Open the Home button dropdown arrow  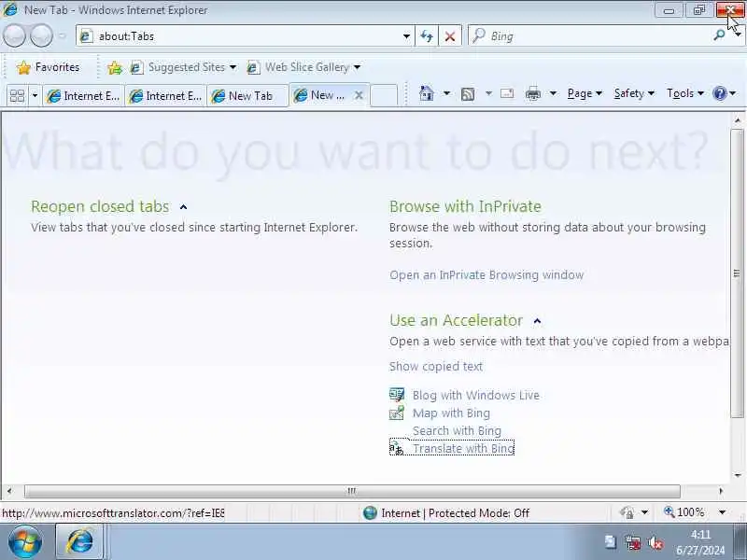click(447, 93)
